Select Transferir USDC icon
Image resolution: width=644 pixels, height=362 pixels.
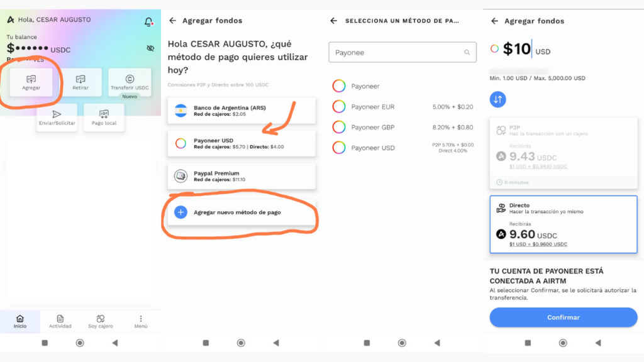pos(130,80)
